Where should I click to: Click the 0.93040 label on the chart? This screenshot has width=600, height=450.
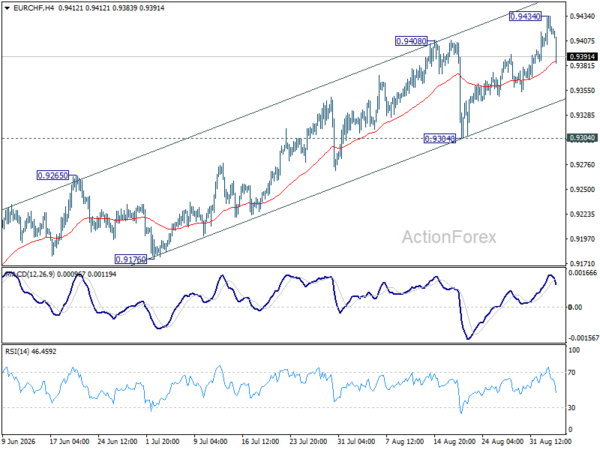(440, 139)
